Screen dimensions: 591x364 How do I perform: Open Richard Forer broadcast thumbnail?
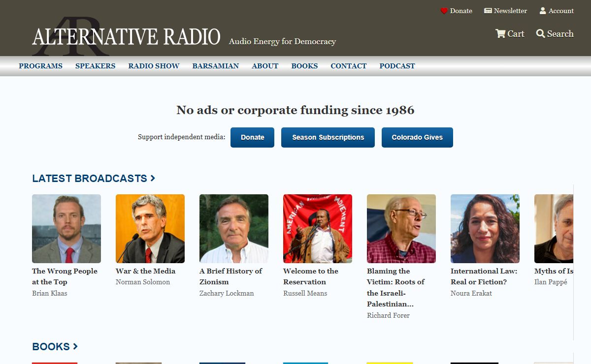point(401,229)
